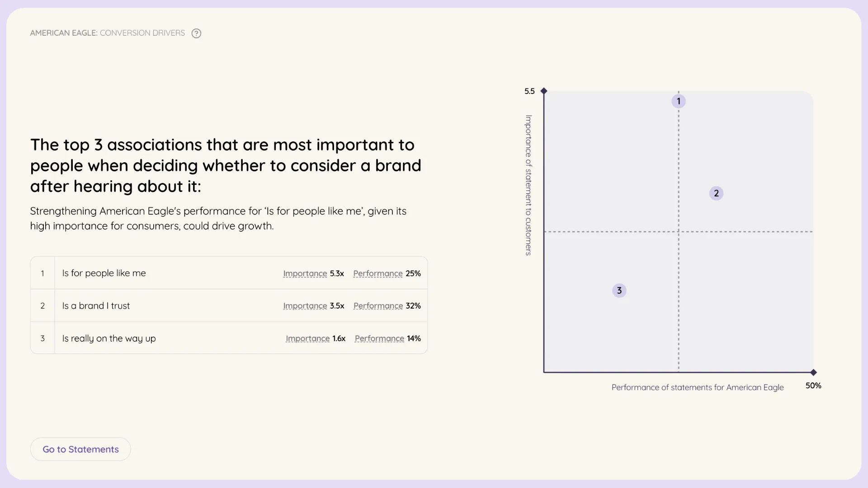Select the 'Is a brand I trust' statement
Screen dimensions: 868x488
(x=96, y=306)
